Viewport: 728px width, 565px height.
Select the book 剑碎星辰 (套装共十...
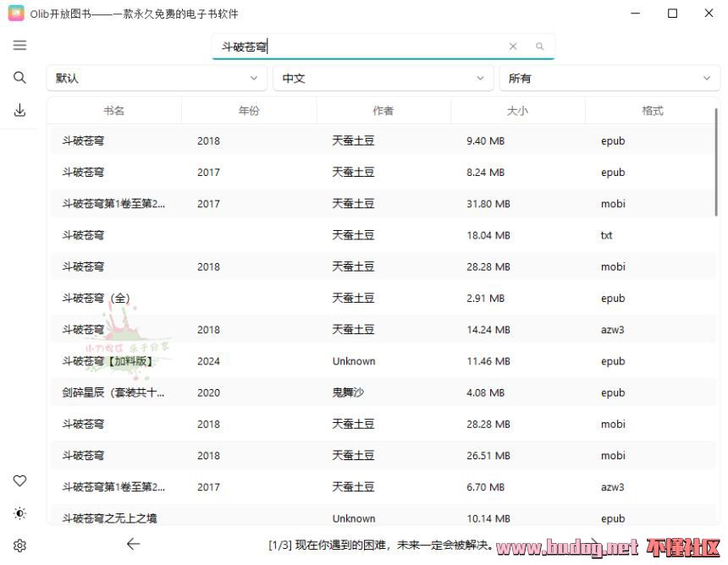pos(113,392)
